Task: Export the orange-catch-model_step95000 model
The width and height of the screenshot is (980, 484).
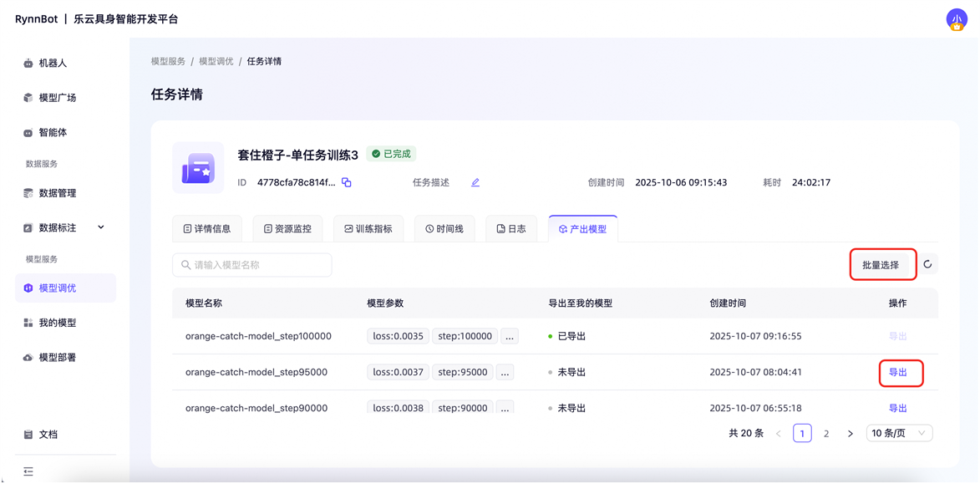Action: tap(897, 372)
